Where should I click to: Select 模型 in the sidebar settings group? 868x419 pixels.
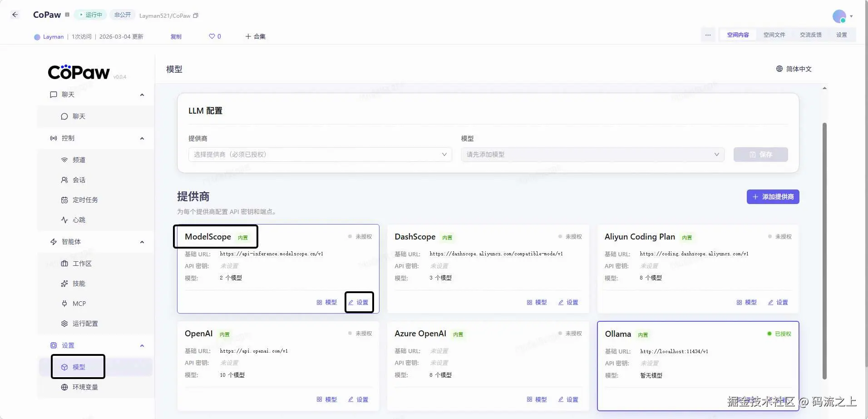(95, 367)
